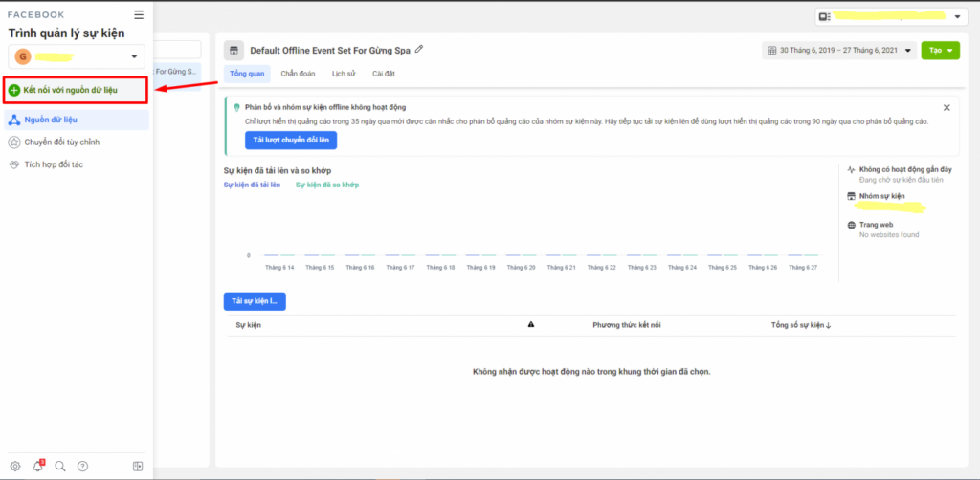Open the top-right business account dropdown
980x480 pixels.
click(x=891, y=17)
